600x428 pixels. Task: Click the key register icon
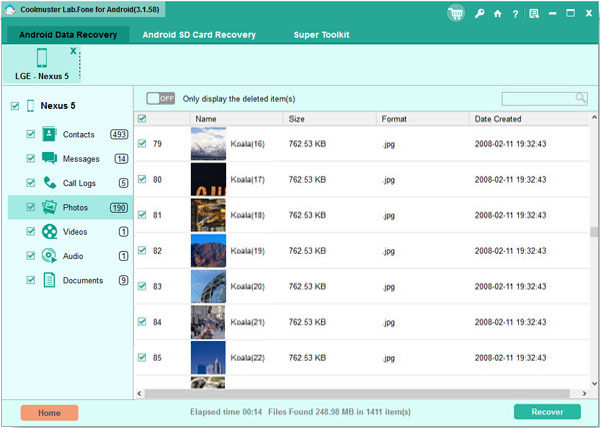coord(479,14)
